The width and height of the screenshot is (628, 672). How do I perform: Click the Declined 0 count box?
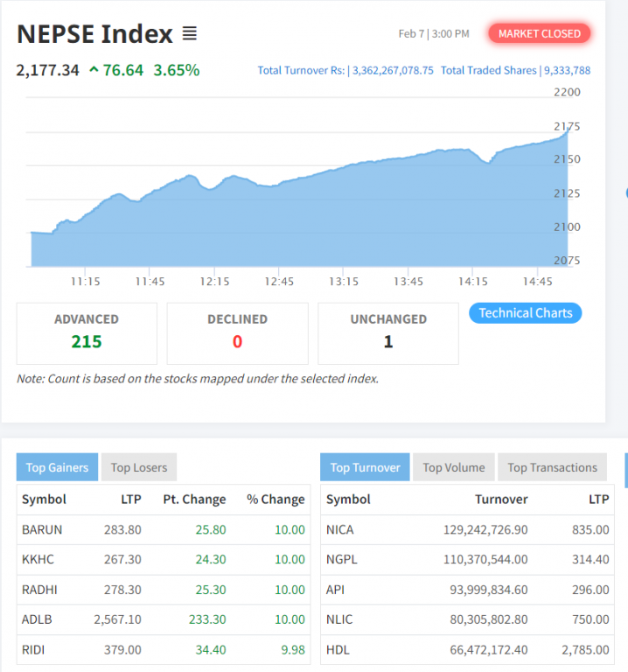pyautogui.click(x=237, y=332)
